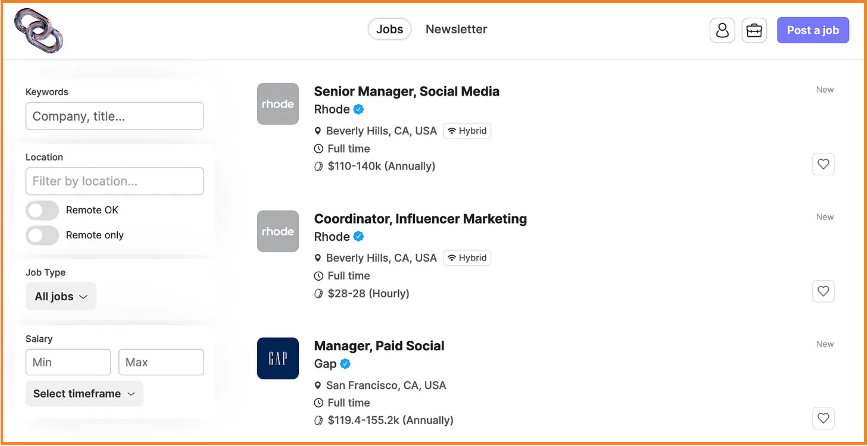This screenshot has height=446, width=868.
Task: Go to the Newsletter tab
Action: point(456,29)
